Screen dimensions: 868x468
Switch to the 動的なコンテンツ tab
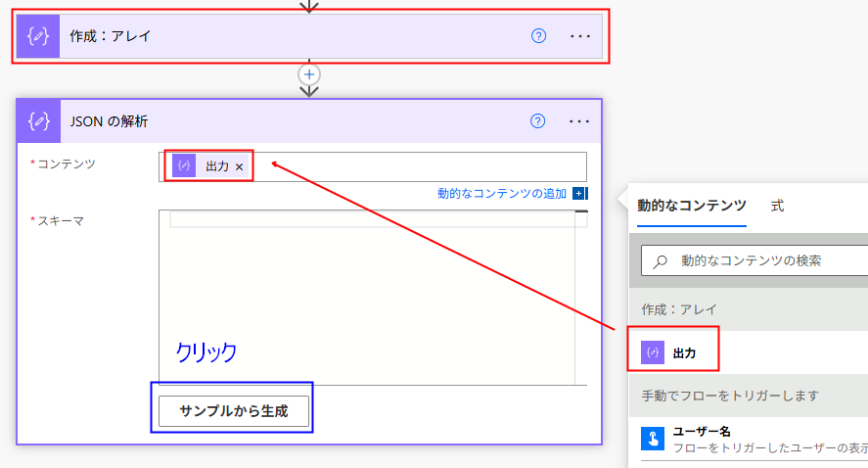click(x=692, y=206)
